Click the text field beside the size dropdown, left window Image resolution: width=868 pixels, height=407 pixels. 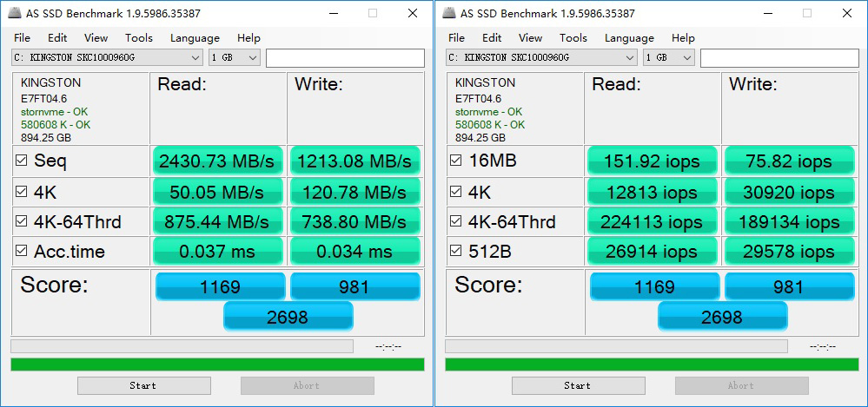[346, 58]
